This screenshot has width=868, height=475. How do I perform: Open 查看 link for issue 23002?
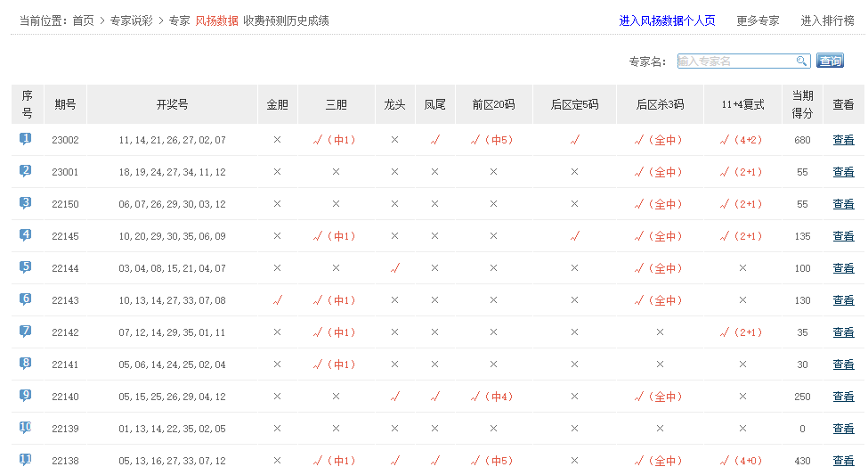click(843, 140)
